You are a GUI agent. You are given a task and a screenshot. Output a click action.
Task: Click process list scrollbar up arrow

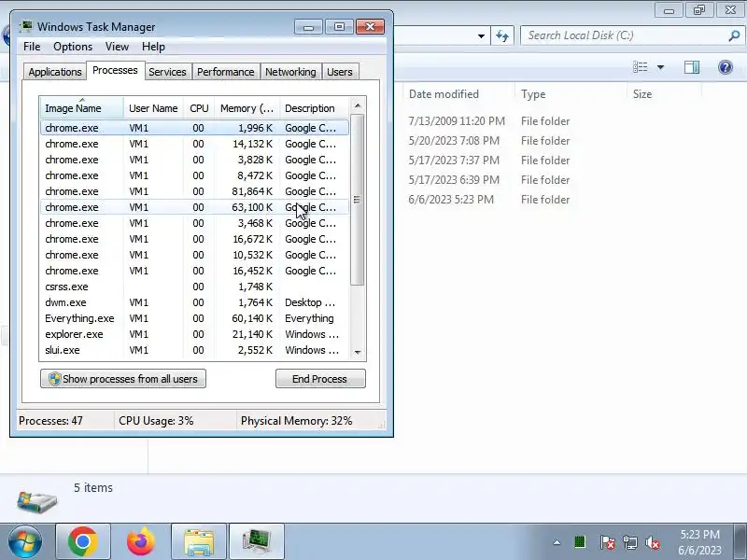358,105
